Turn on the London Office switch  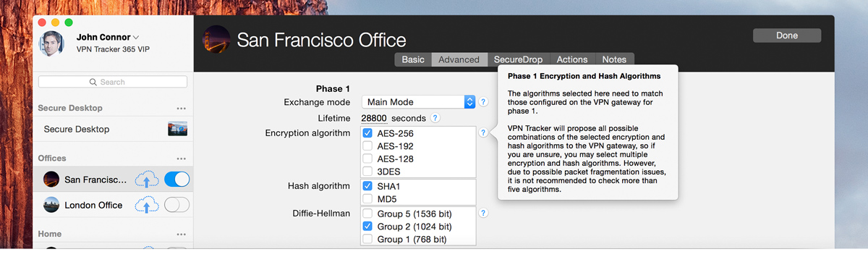point(177,205)
